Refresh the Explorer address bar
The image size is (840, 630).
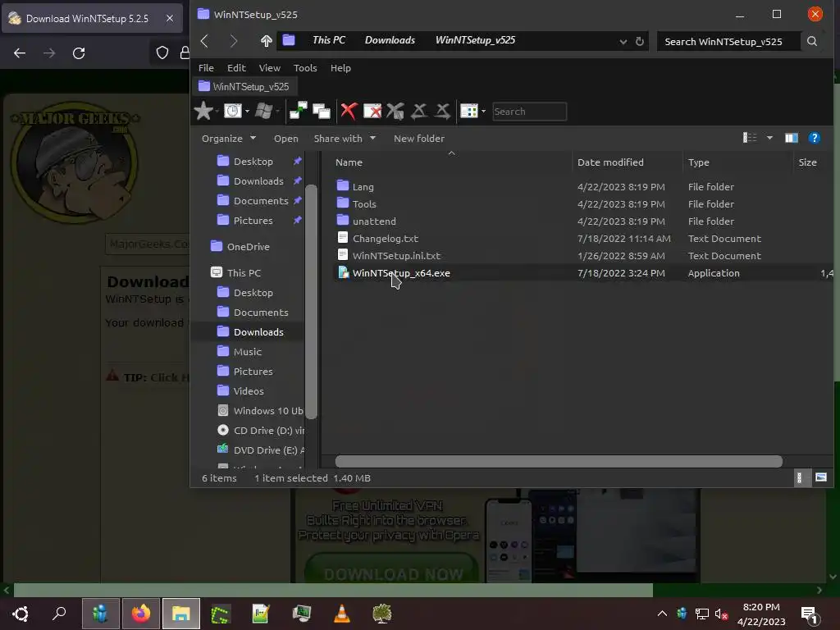pos(640,41)
